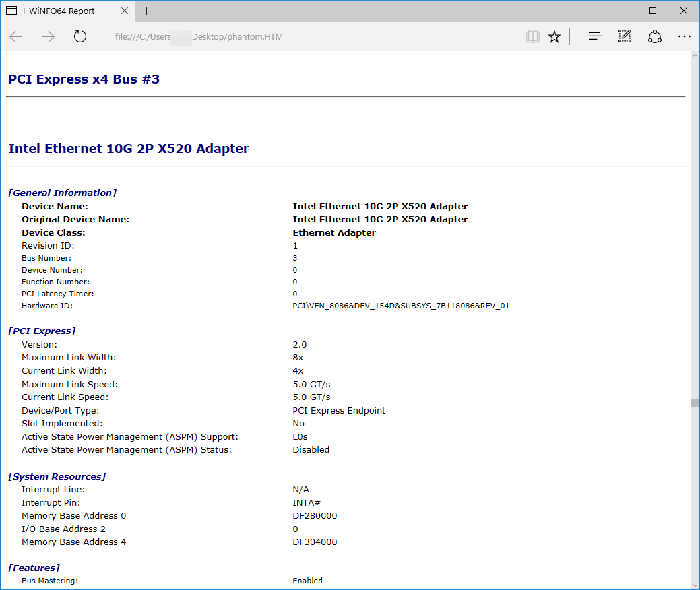Refresh the phantom.HTM page

[x=80, y=36]
